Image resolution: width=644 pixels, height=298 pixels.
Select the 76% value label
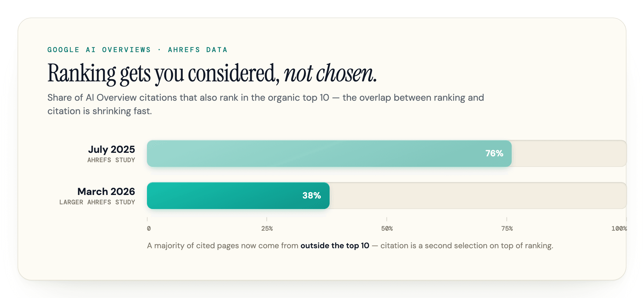[x=494, y=153]
